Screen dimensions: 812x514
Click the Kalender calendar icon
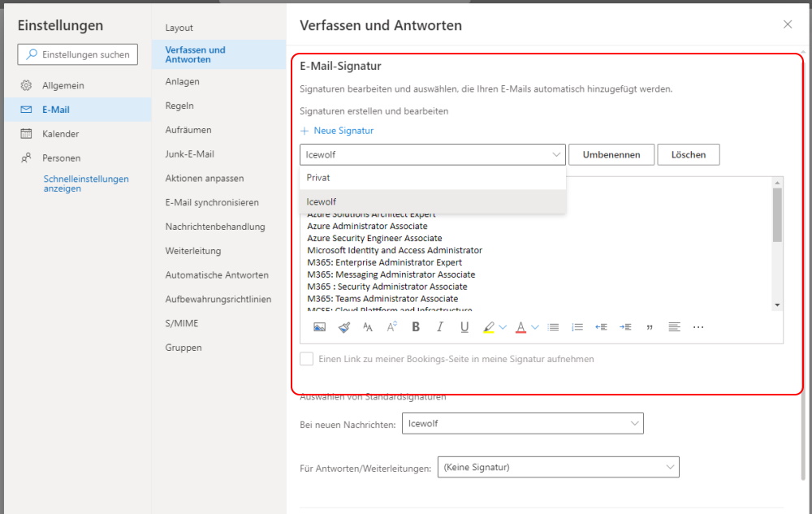point(27,133)
